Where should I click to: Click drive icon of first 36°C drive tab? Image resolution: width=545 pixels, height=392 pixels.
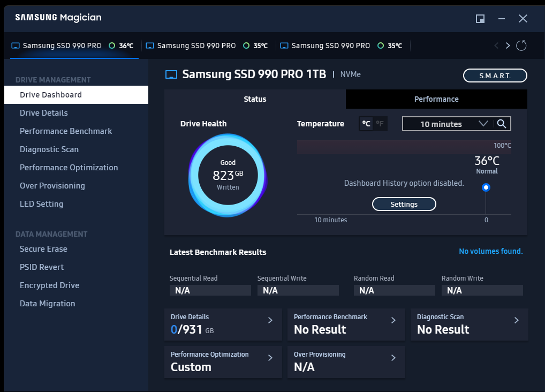coord(16,46)
